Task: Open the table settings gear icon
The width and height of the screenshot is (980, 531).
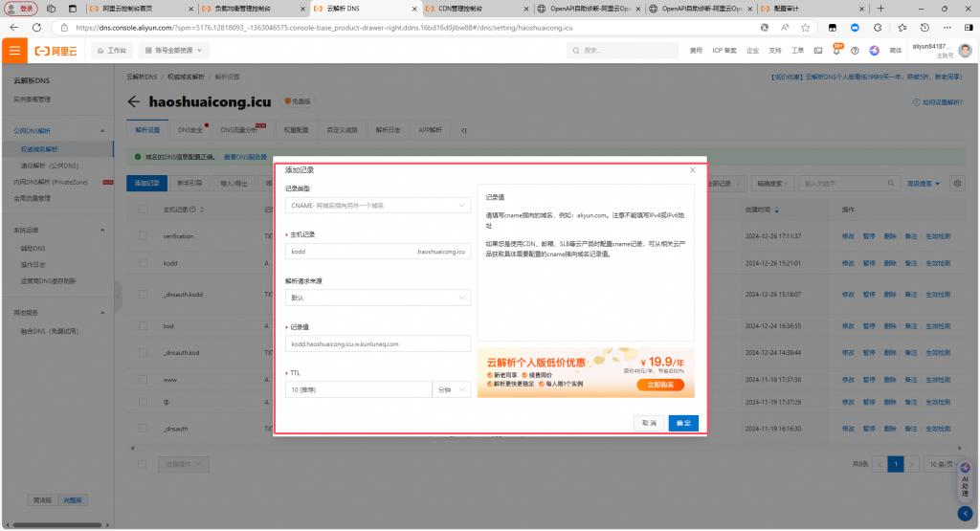Action: click(957, 183)
